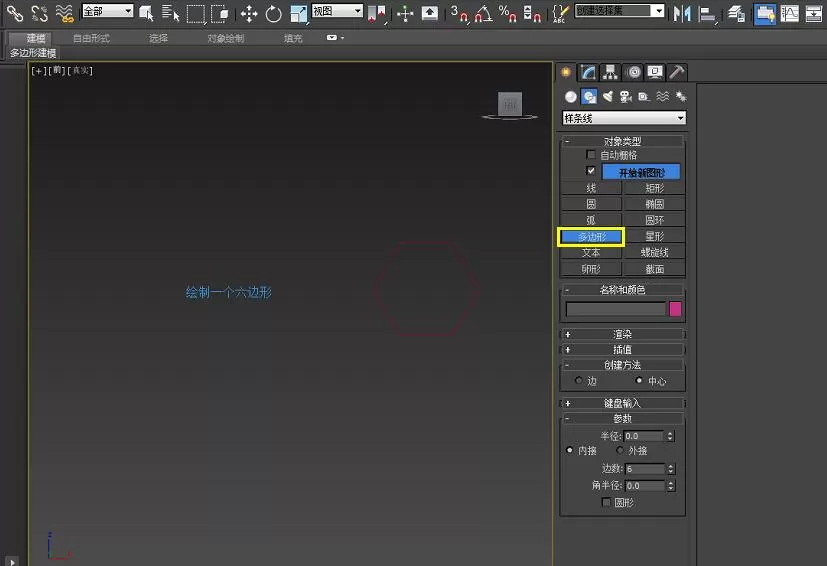Activate the Select Object arrow tool
The image size is (827, 566).
146,14
